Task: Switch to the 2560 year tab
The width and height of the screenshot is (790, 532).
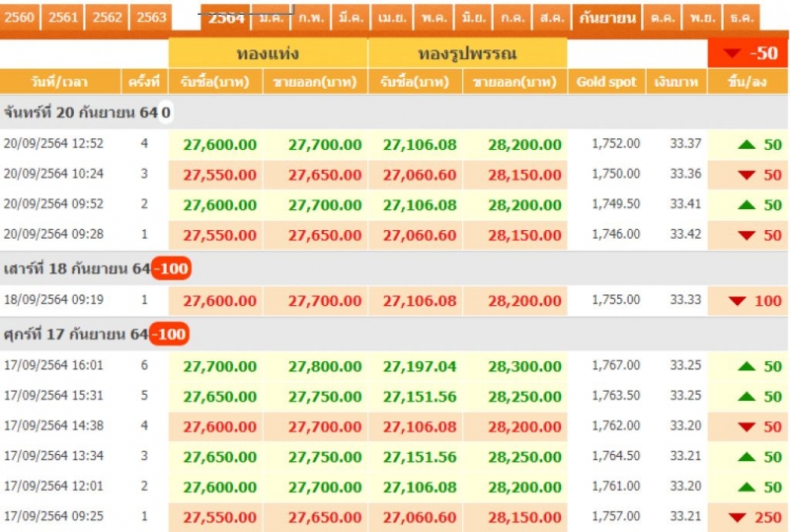Action: click(x=21, y=17)
